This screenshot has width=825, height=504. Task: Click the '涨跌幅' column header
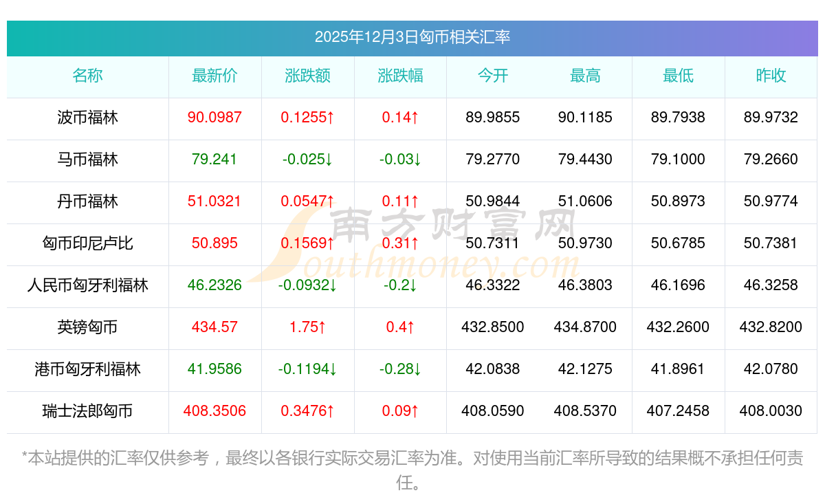pyautogui.click(x=401, y=76)
